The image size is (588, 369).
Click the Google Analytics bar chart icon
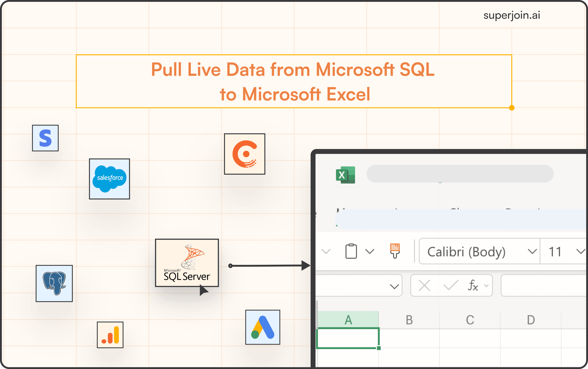point(110,335)
